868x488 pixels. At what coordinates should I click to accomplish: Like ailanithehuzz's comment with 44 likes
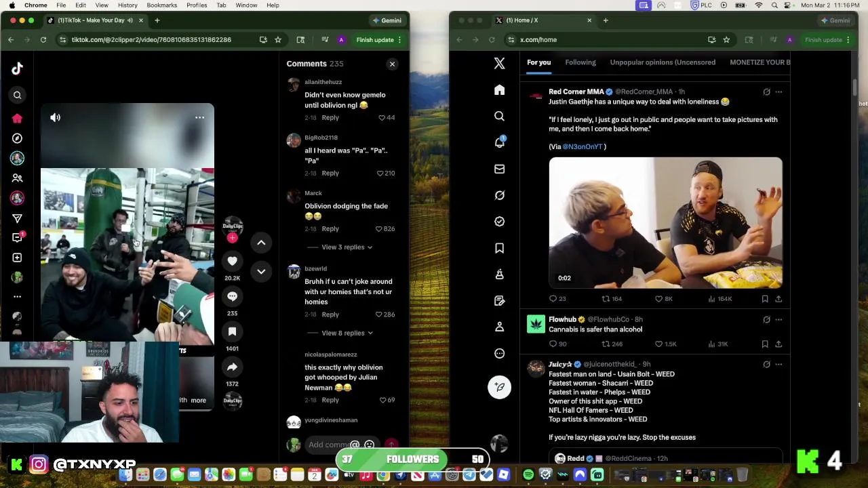pyautogui.click(x=387, y=118)
